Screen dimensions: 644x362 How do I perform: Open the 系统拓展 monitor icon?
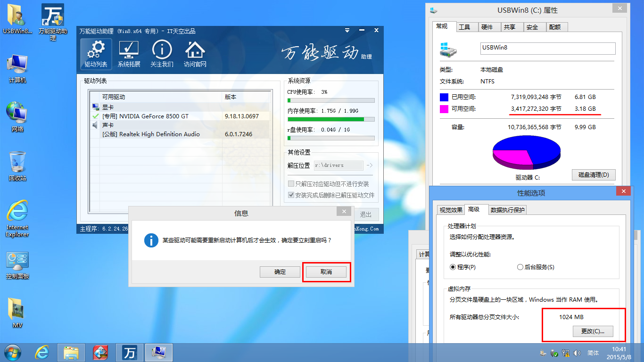click(129, 54)
